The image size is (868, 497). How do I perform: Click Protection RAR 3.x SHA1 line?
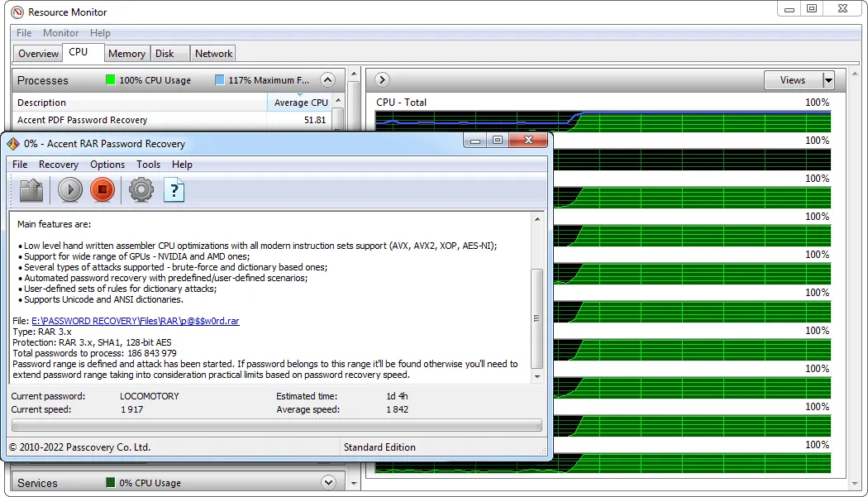pos(92,342)
